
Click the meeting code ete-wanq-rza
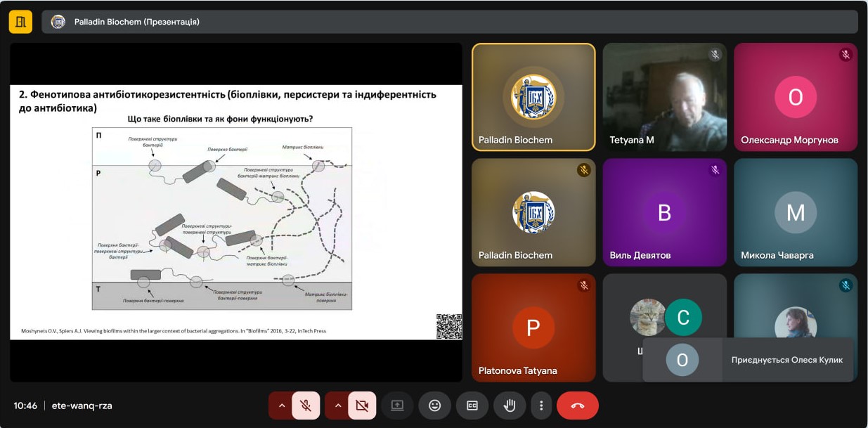click(x=82, y=406)
